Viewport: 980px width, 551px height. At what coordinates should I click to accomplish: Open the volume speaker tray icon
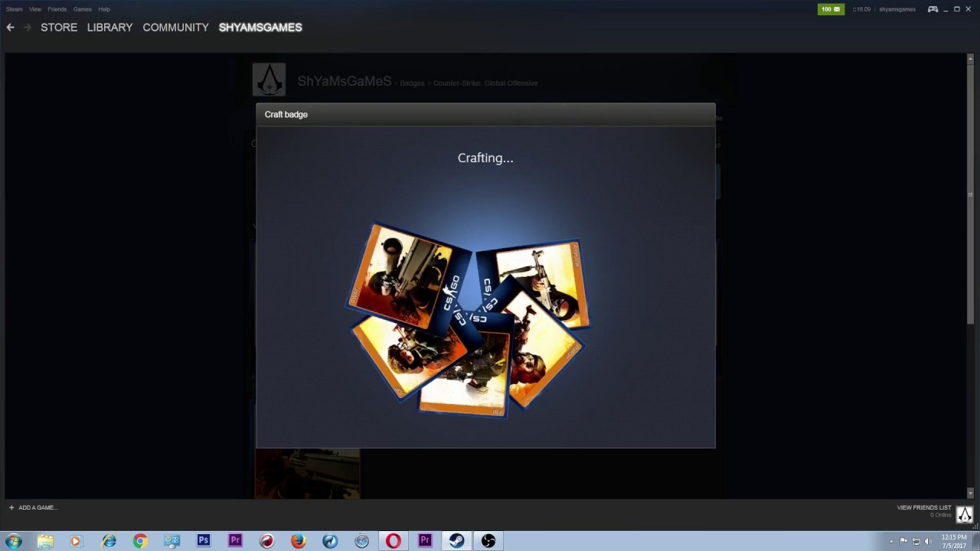[928, 542]
